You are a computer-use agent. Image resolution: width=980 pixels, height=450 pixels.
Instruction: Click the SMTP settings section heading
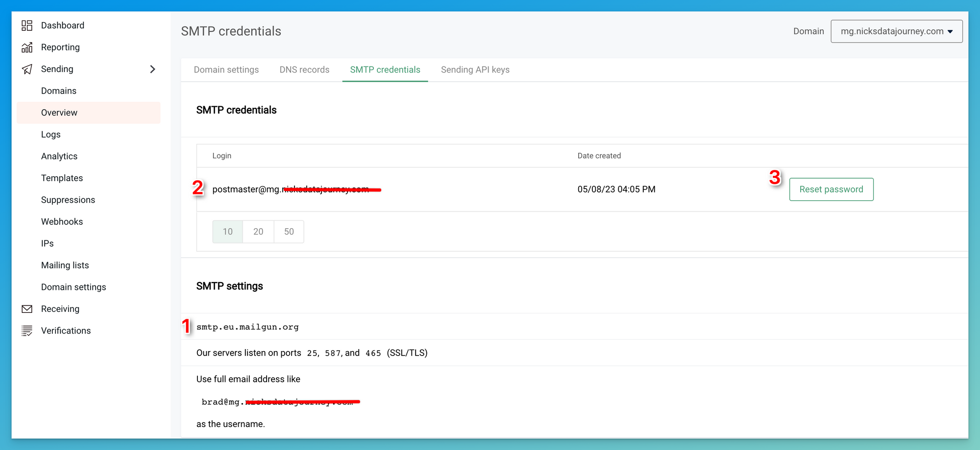229,286
